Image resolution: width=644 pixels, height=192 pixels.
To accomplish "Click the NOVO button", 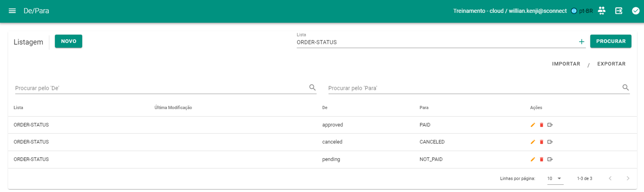I will coord(69,41).
